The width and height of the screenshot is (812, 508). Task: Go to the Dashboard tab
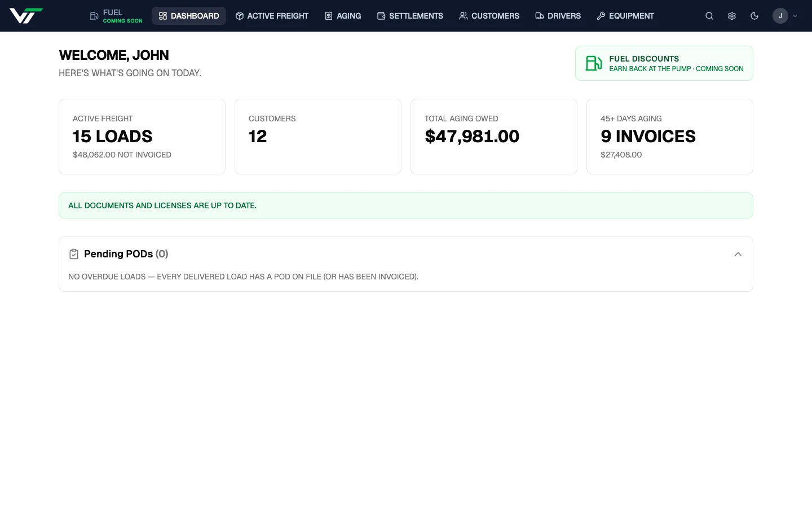point(189,16)
